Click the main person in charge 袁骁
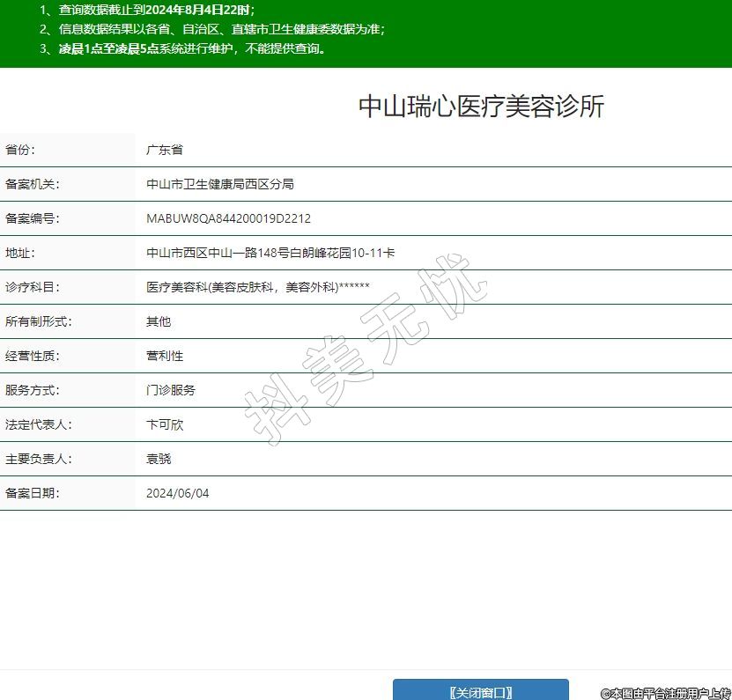The image size is (732, 700). coord(159,459)
